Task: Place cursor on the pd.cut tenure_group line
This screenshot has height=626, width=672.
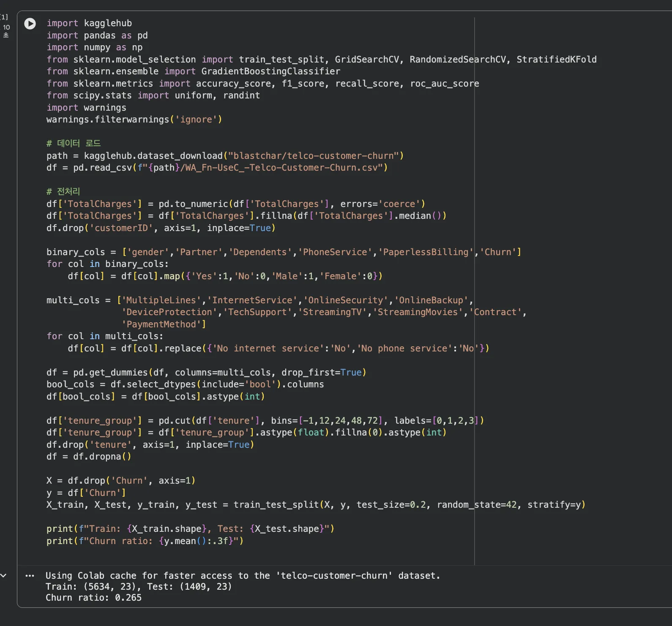Action: [265, 421]
